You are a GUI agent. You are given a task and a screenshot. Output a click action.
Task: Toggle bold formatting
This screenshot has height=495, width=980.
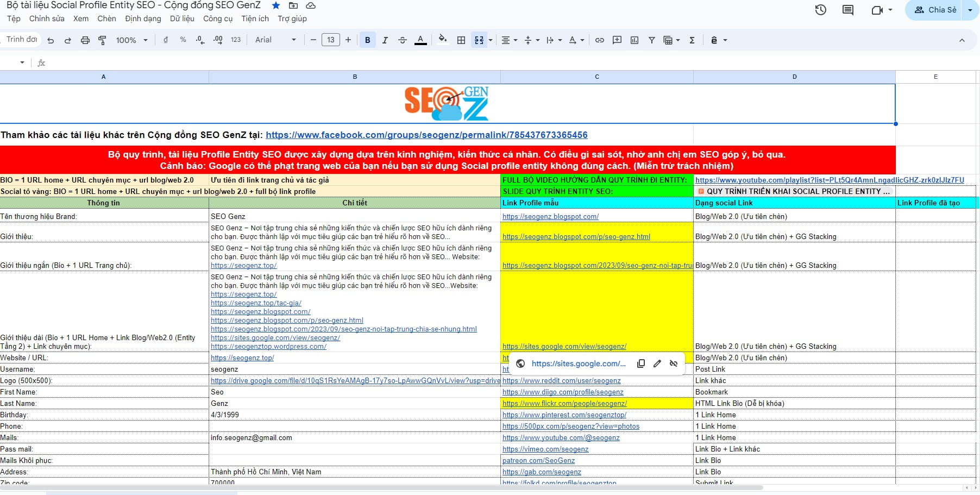click(x=368, y=40)
